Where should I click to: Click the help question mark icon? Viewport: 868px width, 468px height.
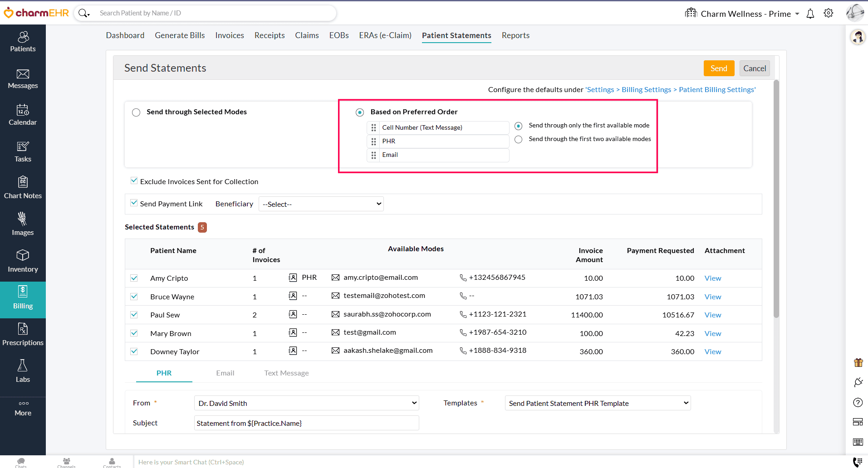858,402
